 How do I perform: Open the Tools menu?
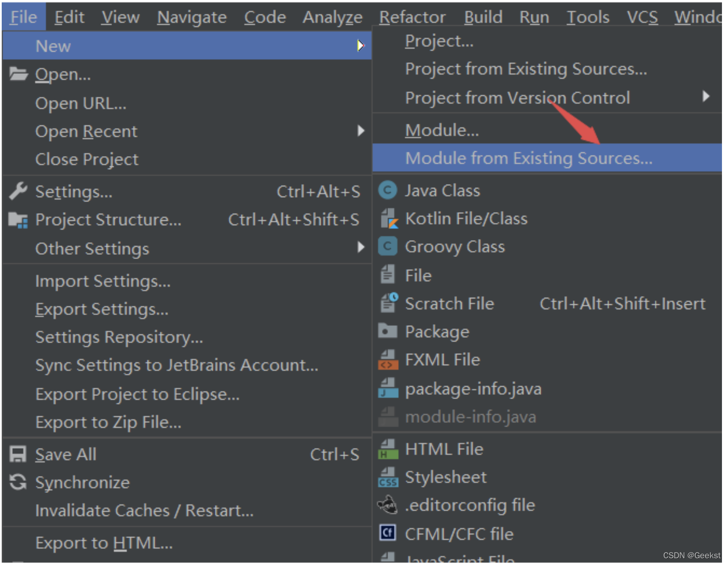(588, 17)
